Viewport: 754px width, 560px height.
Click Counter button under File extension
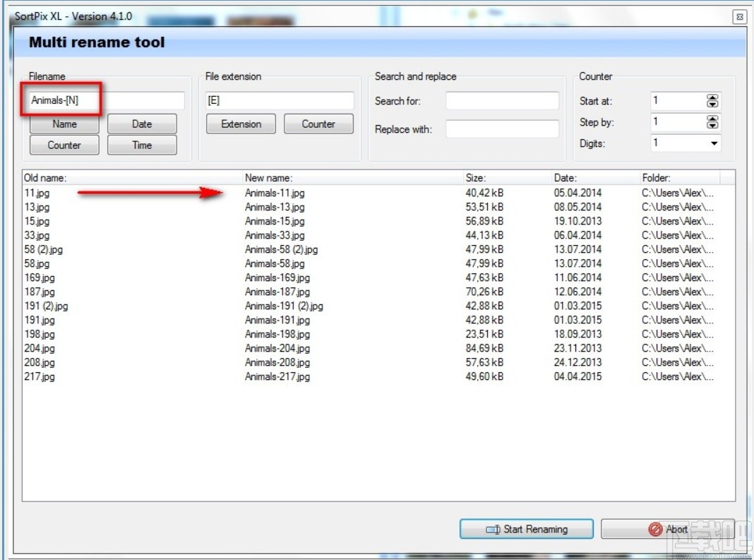[318, 124]
